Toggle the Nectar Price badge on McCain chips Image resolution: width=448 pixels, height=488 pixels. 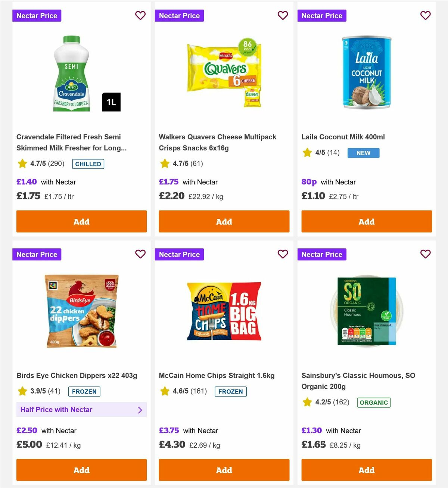(179, 254)
